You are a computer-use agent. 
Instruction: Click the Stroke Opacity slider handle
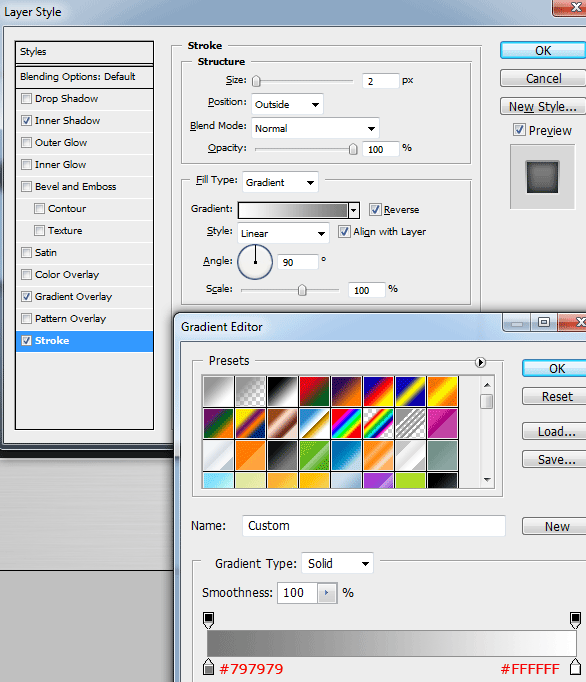pyautogui.click(x=353, y=149)
